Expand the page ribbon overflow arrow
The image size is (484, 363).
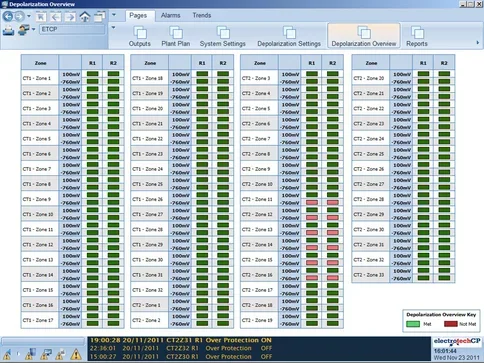click(x=477, y=43)
